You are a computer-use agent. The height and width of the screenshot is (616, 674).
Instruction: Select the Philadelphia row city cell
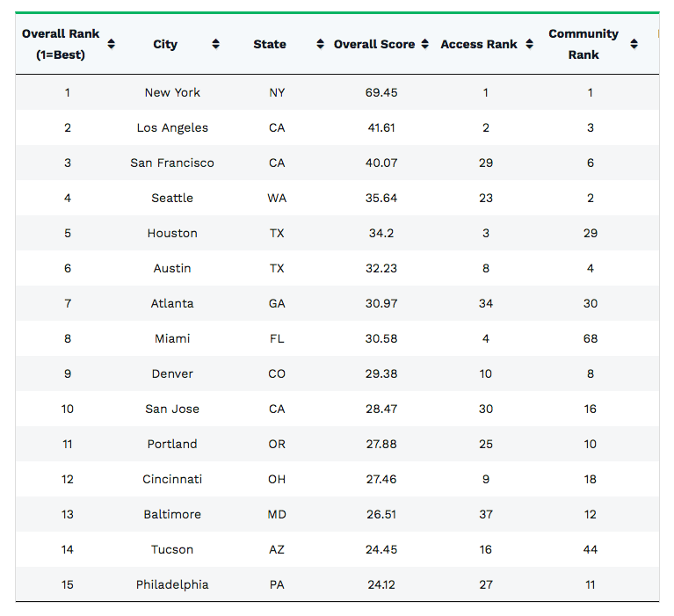tap(172, 584)
